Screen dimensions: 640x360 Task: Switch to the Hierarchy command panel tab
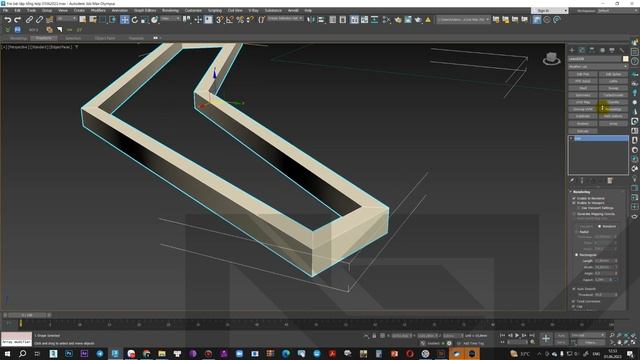(592, 50)
